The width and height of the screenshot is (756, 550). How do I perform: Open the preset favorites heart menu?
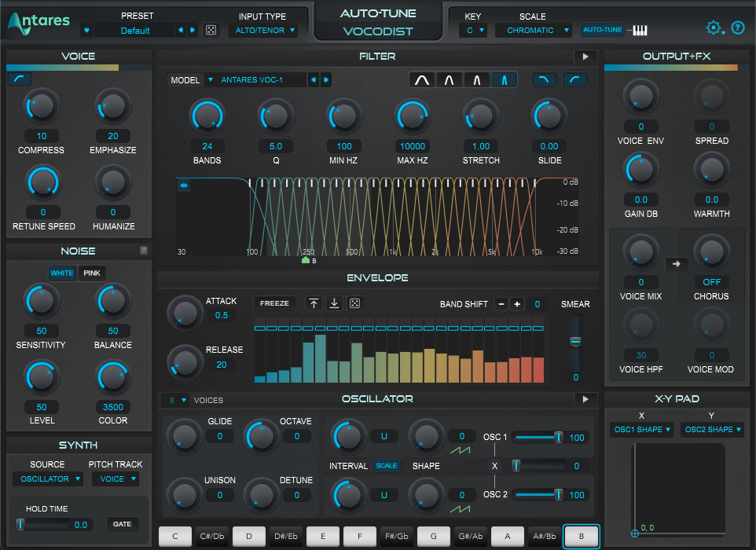[x=86, y=31]
